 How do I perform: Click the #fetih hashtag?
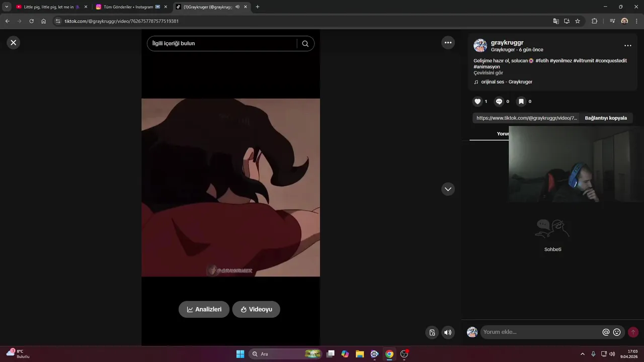click(542, 60)
